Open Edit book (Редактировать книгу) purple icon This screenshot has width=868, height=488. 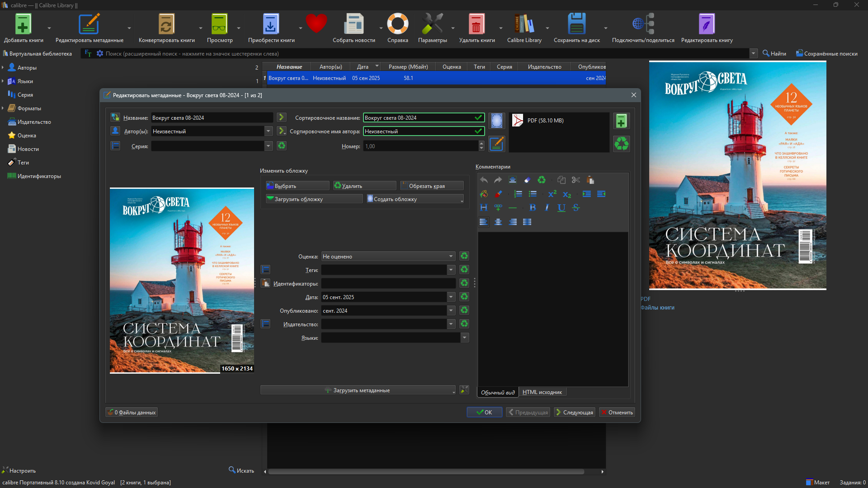tap(707, 24)
